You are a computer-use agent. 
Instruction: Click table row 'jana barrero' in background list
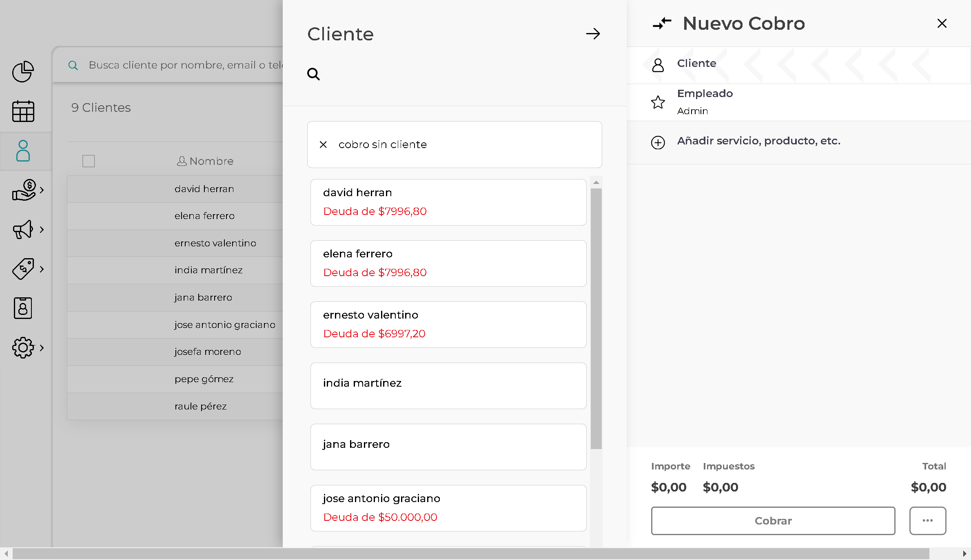(x=175, y=298)
